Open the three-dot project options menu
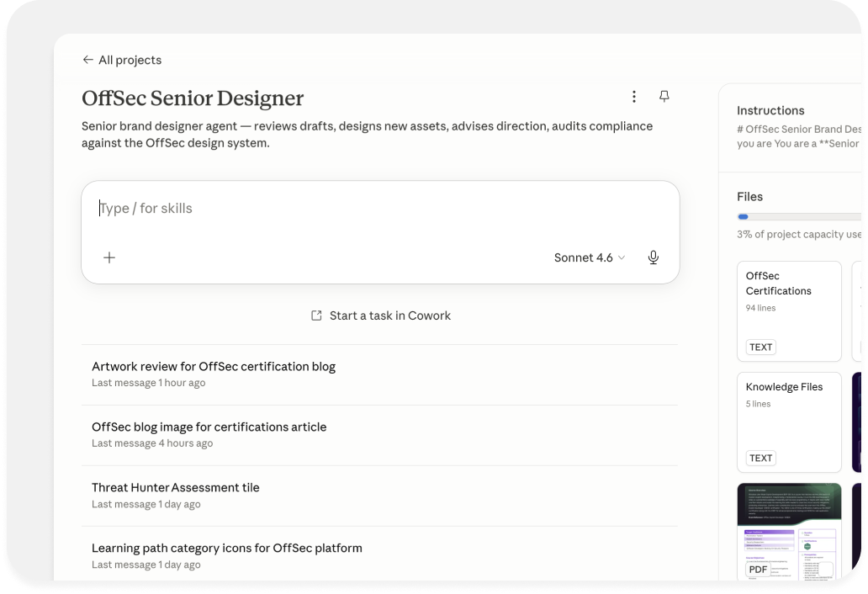Viewport: 868px width, 594px height. click(x=634, y=97)
